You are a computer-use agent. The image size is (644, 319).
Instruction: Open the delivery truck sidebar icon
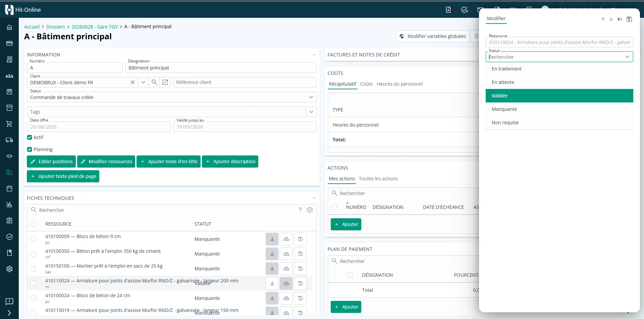9,140
